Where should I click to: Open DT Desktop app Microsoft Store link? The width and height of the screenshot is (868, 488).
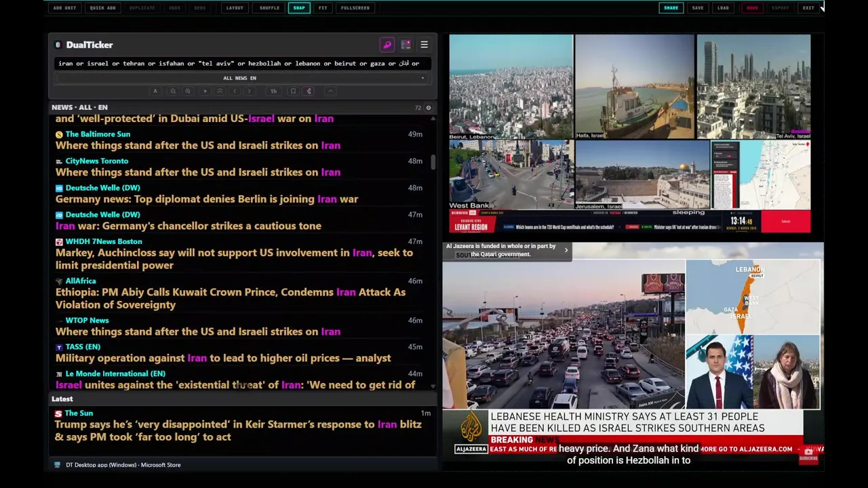point(123,465)
